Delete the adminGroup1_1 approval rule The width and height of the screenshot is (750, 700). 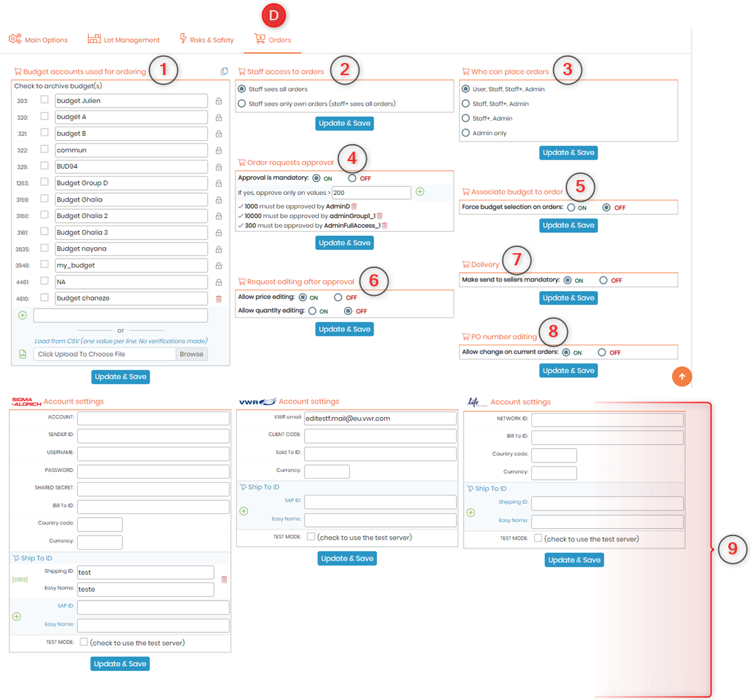click(380, 216)
